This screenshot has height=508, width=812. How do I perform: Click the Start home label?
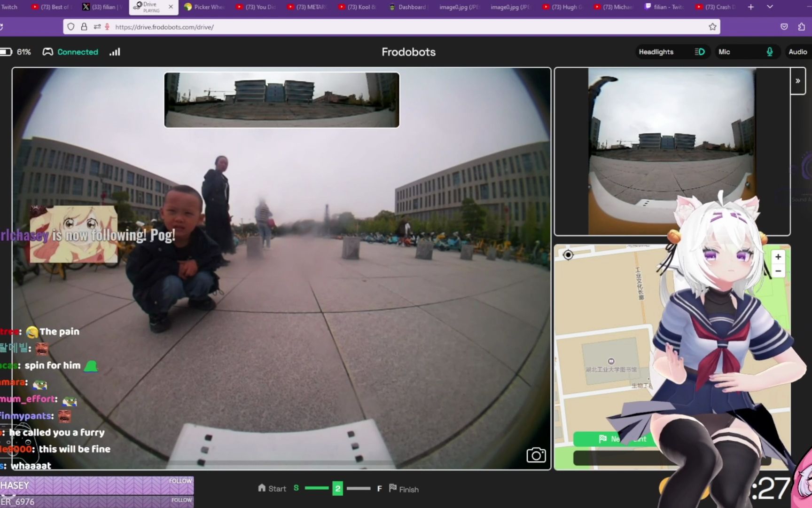[x=272, y=489]
